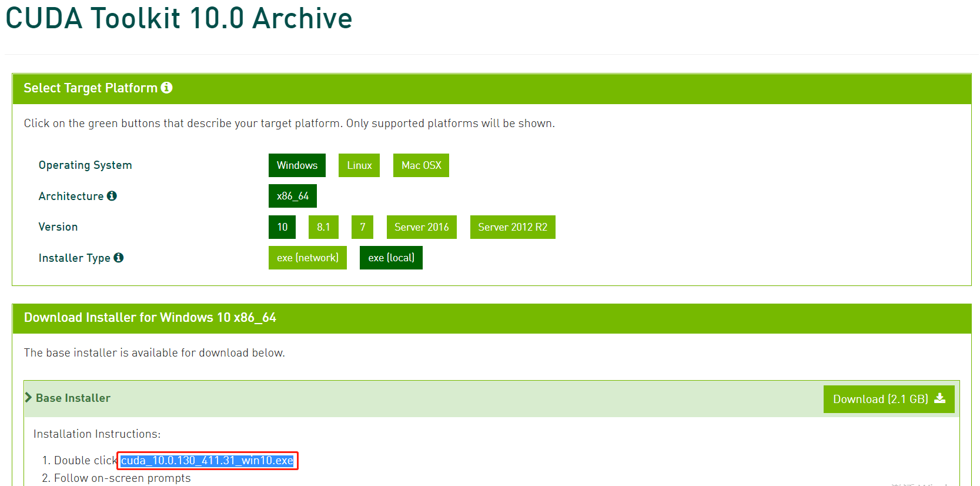Choose the Server 2016 version
This screenshot has height=486, width=980.
click(x=422, y=227)
